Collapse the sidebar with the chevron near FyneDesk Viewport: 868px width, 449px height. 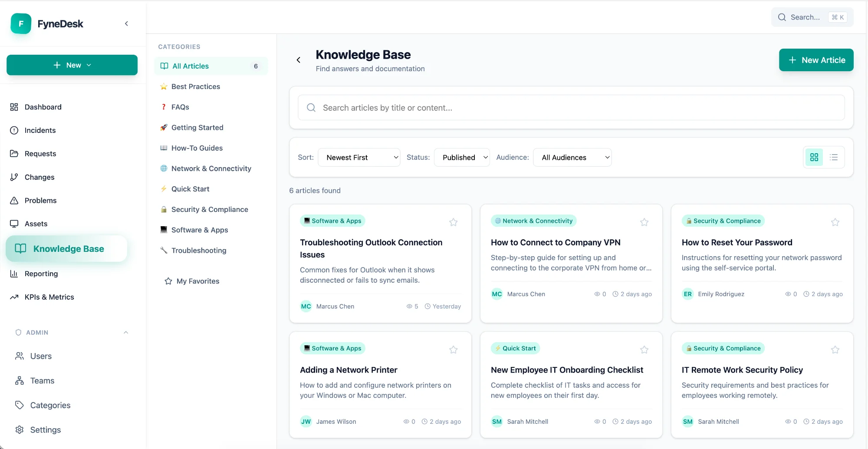tap(126, 23)
